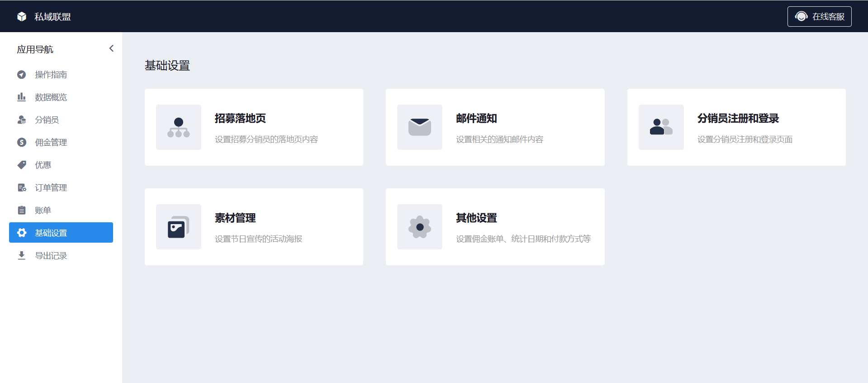Click the clipboard icon beside 账单
Viewport: 868px width, 383px height.
21,210
